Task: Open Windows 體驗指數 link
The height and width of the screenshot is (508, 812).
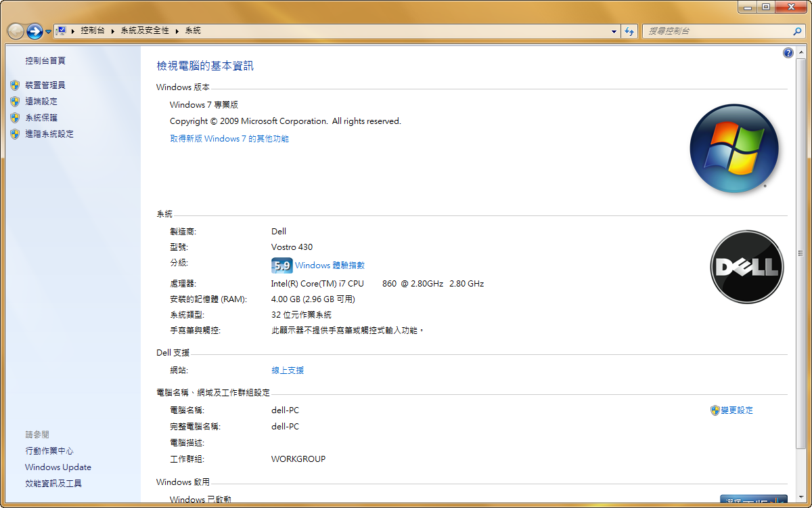Action: pyautogui.click(x=330, y=266)
